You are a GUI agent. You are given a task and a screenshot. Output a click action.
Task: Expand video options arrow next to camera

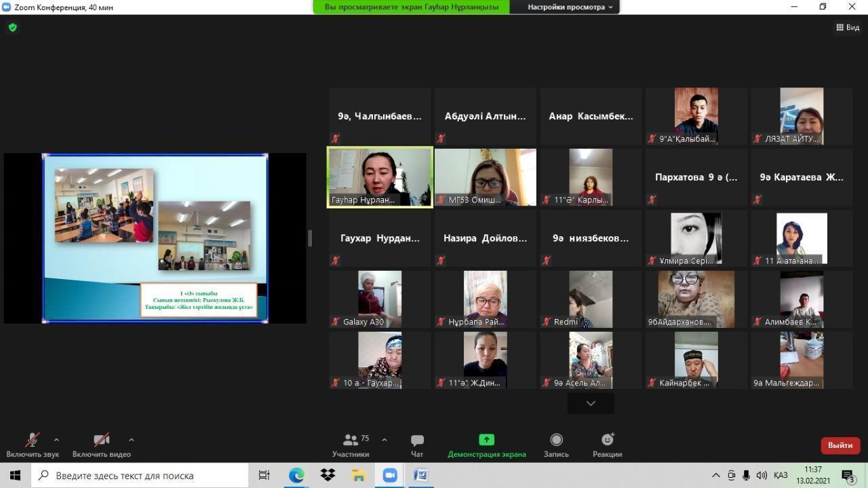click(131, 440)
